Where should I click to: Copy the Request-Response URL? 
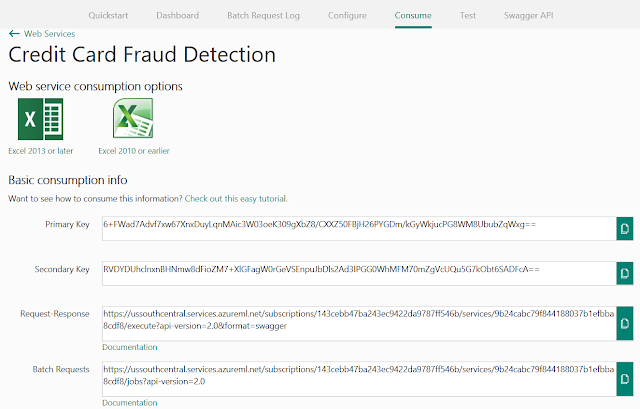(x=624, y=323)
